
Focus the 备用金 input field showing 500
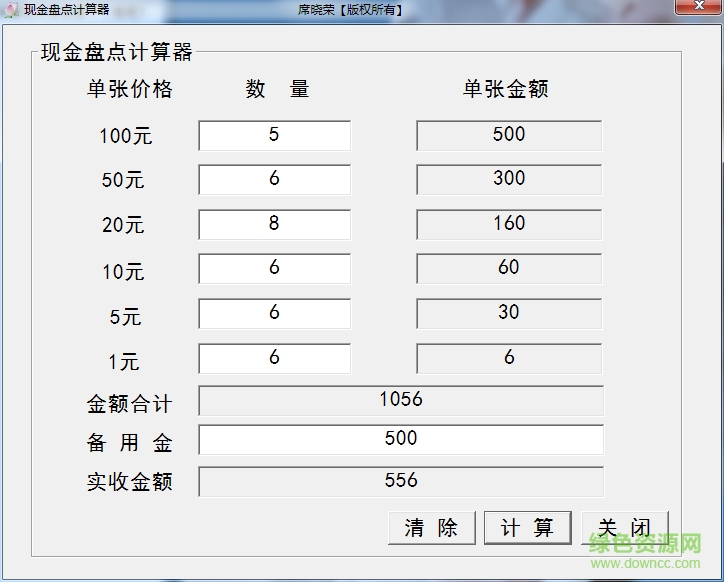[401, 440]
